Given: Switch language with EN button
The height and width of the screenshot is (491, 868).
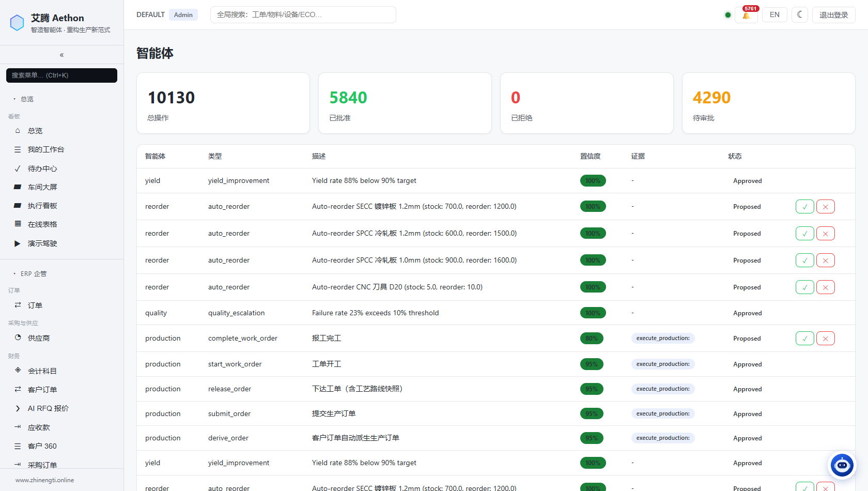Looking at the screenshot, I should (x=774, y=14).
